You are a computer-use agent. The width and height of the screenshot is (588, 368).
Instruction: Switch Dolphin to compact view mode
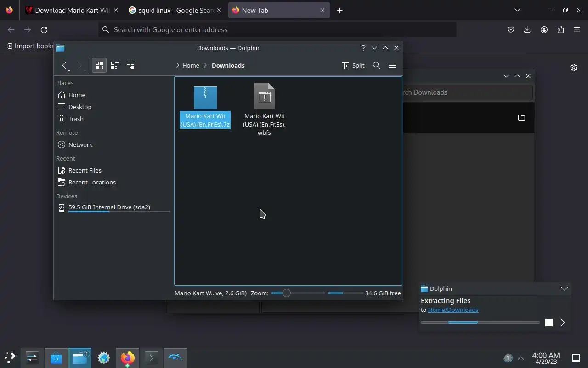coord(115,65)
